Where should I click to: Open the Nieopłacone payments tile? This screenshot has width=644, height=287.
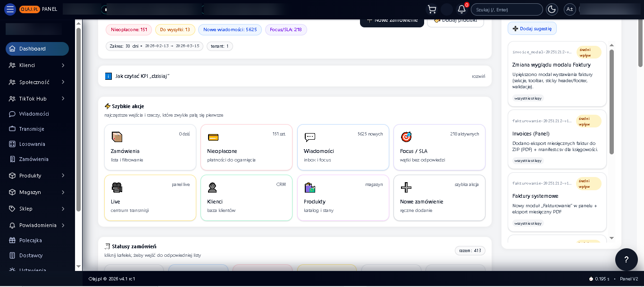pyautogui.click(x=246, y=147)
